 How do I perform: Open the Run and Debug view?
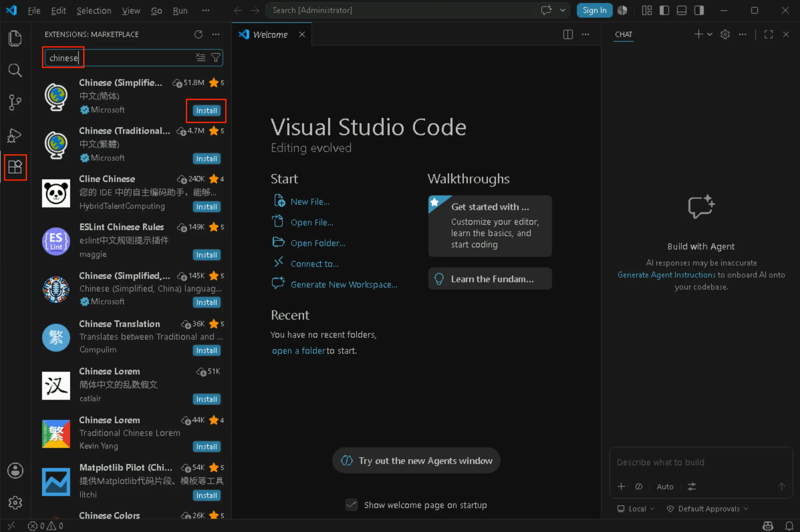15,135
